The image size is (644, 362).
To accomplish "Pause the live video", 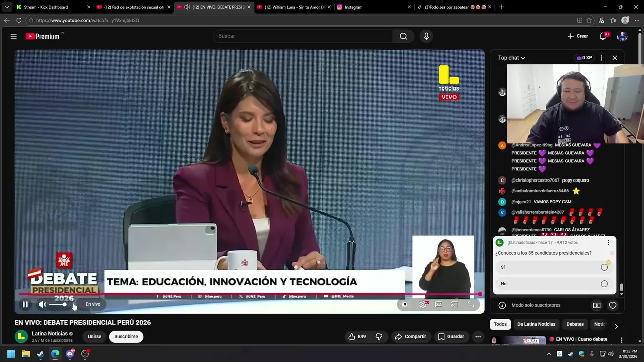I will point(25,304).
